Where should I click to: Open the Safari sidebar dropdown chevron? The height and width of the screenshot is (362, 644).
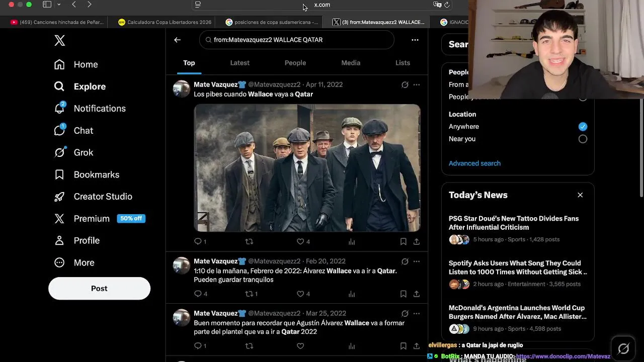(x=59, y=5)
